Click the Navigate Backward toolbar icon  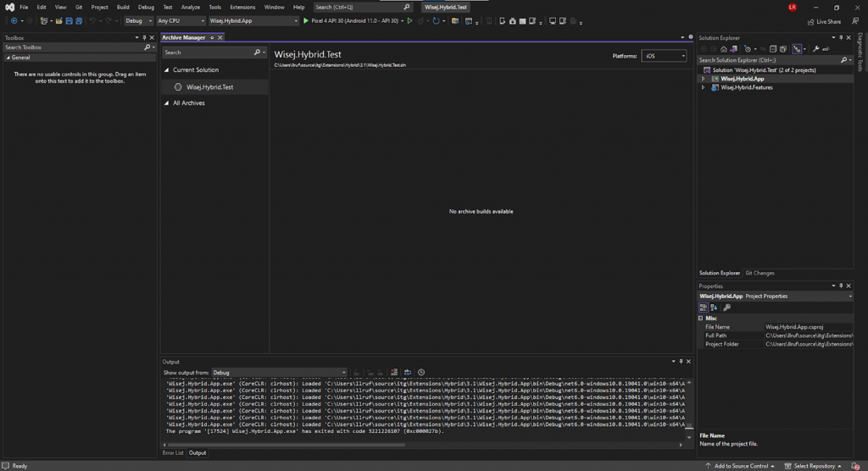tap(14, 21)
